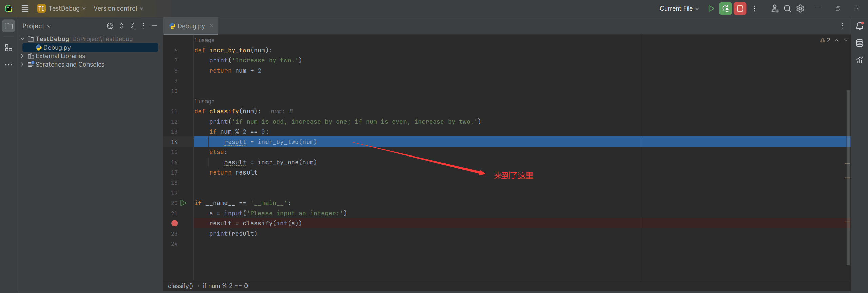
Task: Click the 'num: 8' inline debug value
Action: click(x=281, y=111)
